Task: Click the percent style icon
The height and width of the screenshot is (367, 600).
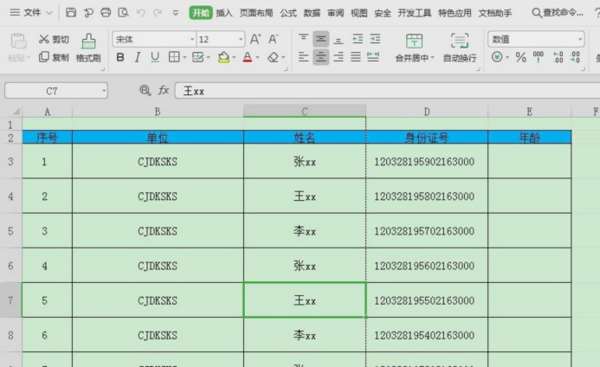Action: [x=520, y=57]
